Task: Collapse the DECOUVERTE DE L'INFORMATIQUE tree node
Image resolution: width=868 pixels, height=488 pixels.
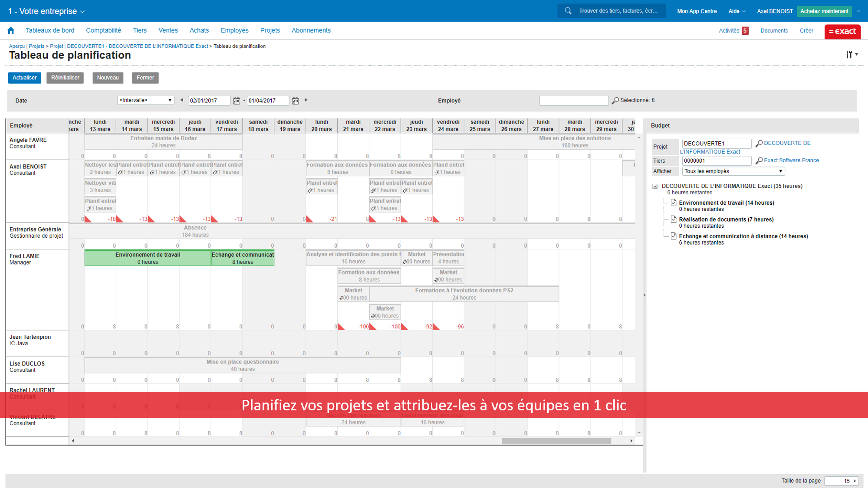Action: (655, 187)
